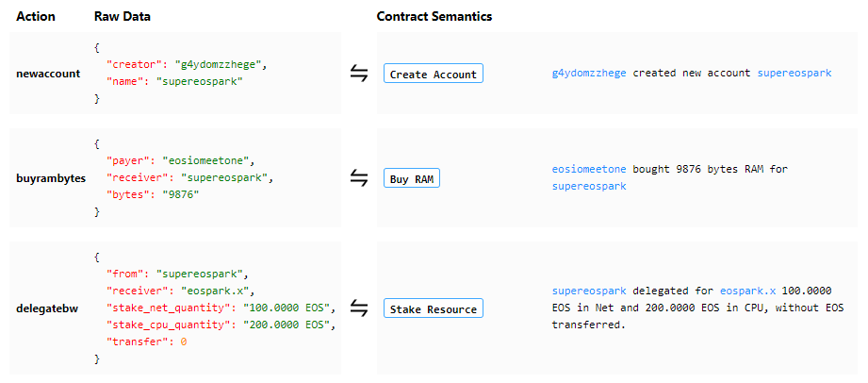Open the eospark.x account link
The width and height of the screenshot is (868, 383).
(x=748, y=291)
